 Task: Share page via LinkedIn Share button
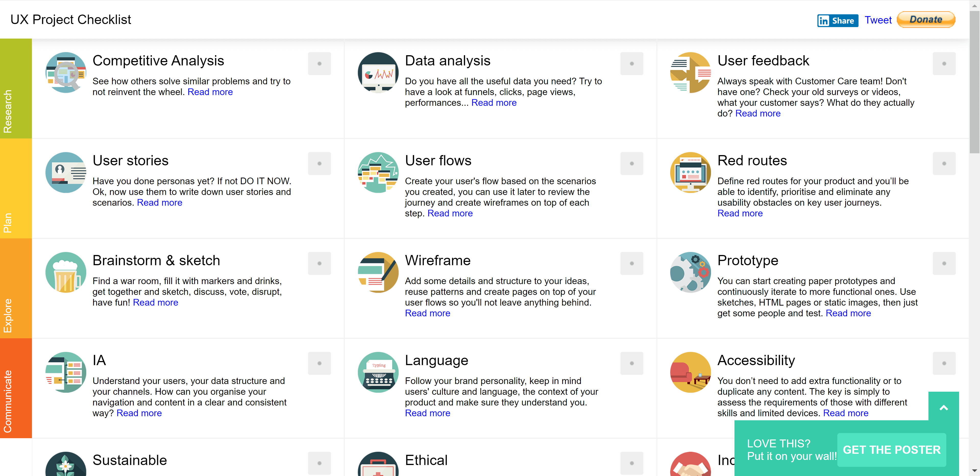pos(837,20)
